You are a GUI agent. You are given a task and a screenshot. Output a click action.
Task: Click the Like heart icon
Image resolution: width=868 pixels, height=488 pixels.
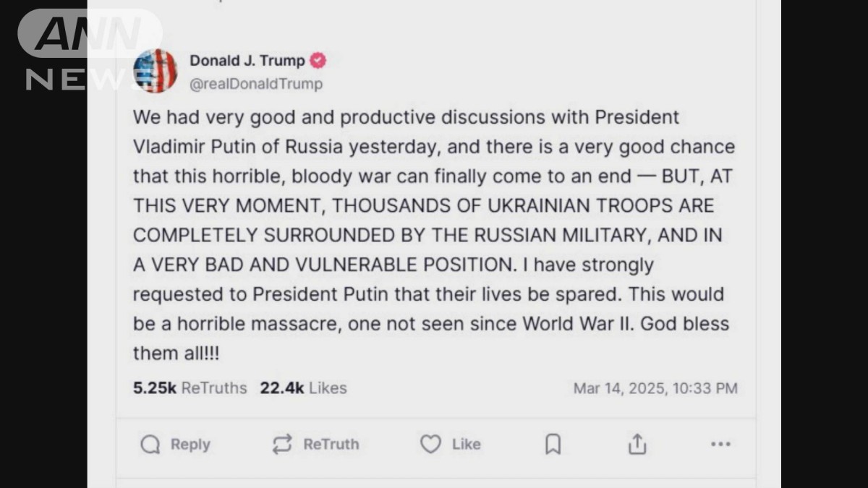click(x=430, y=444)
